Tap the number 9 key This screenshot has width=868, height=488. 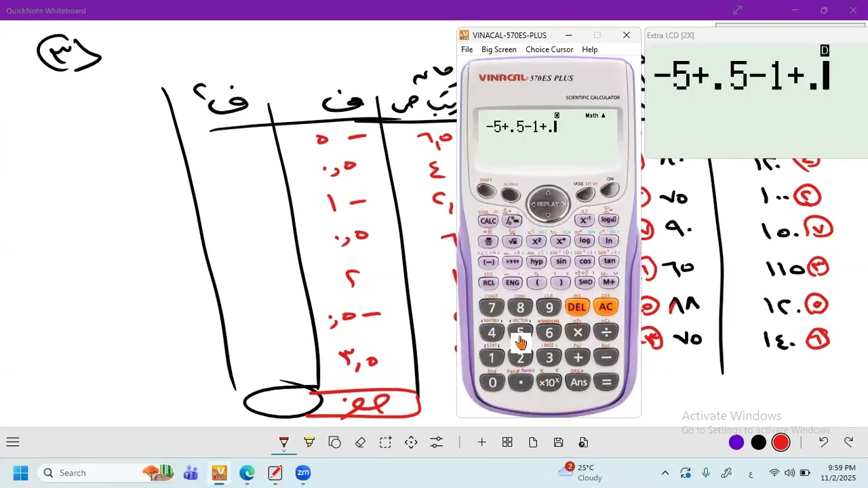pos(549,308)
